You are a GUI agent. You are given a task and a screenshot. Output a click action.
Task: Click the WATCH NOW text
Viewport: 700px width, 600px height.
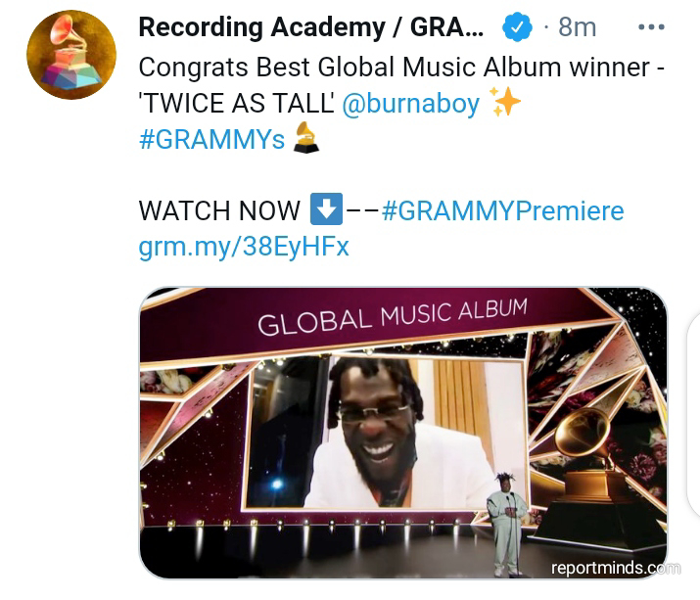point(219,210)
